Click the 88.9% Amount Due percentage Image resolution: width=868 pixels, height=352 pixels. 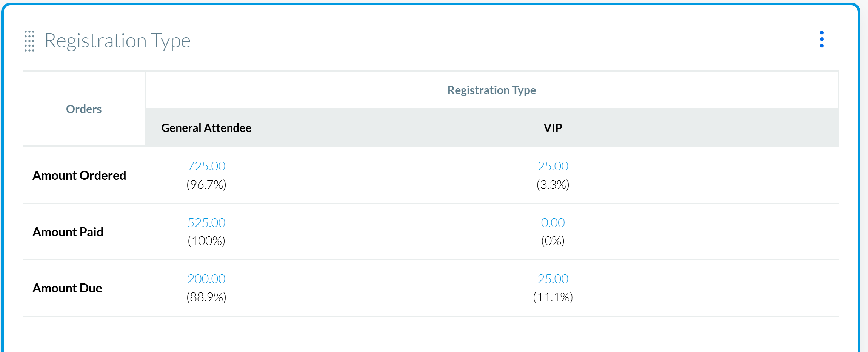click(x=206, y=297)
